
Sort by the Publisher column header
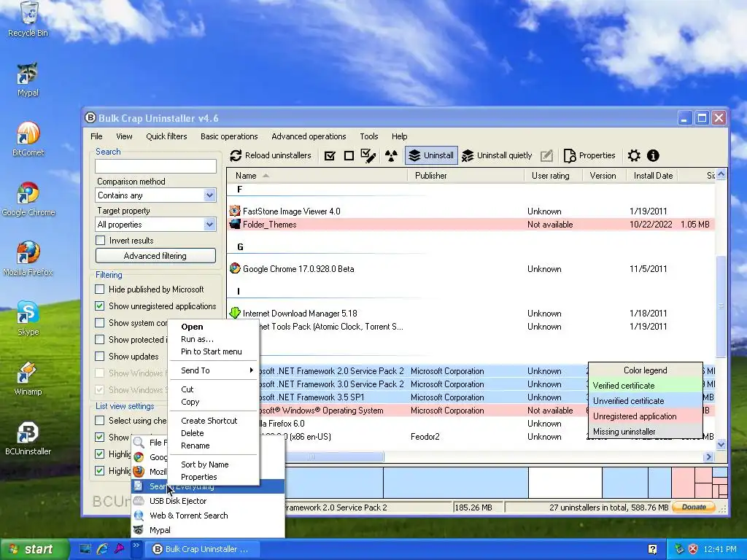pyautogui.click(x=466, y=176)
